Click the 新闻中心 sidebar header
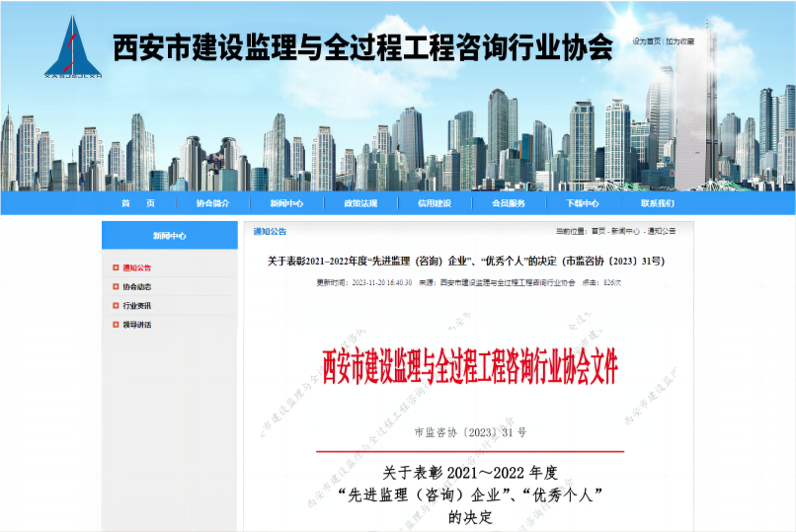 click(x=170, y=235)
